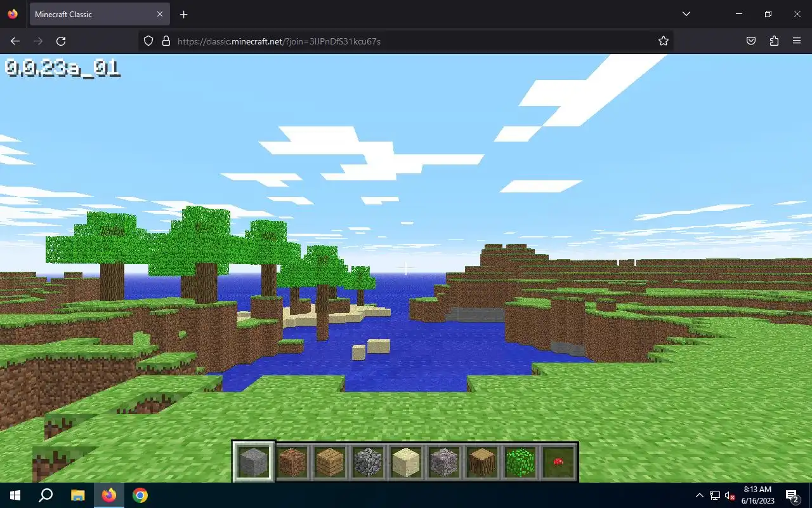Select the red mushroom in the hotbar
The width and height of the screenshot is (812, 508).
click(x=558, y=462)
